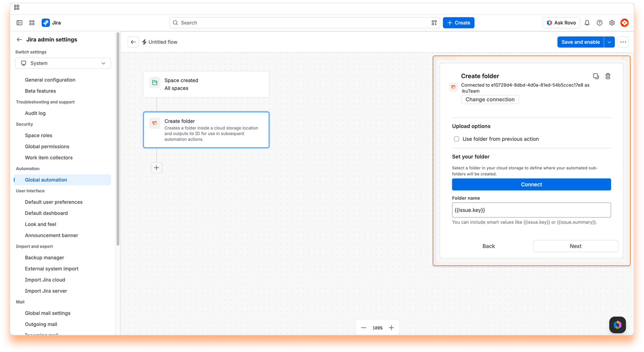Open the more actions ellipsis menu
The width and height of the screenshot is (644, 352).
click(623, 42)
